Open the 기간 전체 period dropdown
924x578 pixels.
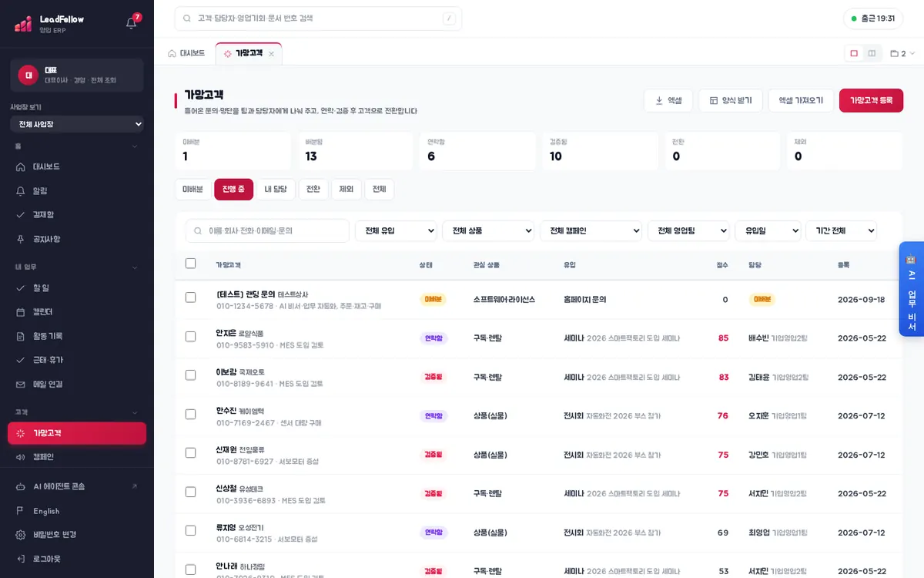[841, 230]
